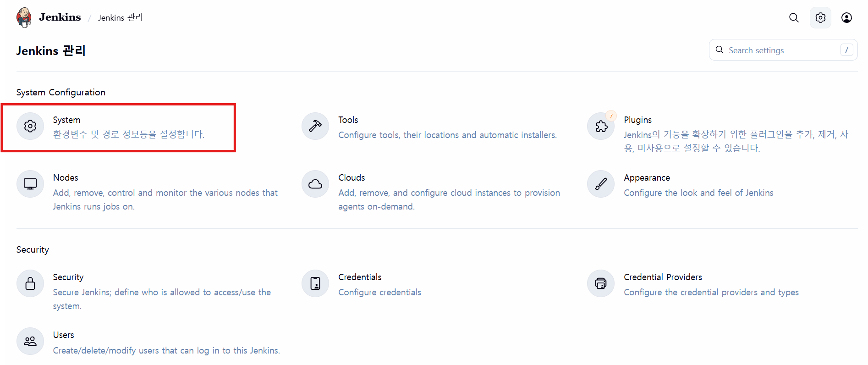The image size is (868, 365).
Task: Click the slash shortcut key hint
Action: pos(846,50)
